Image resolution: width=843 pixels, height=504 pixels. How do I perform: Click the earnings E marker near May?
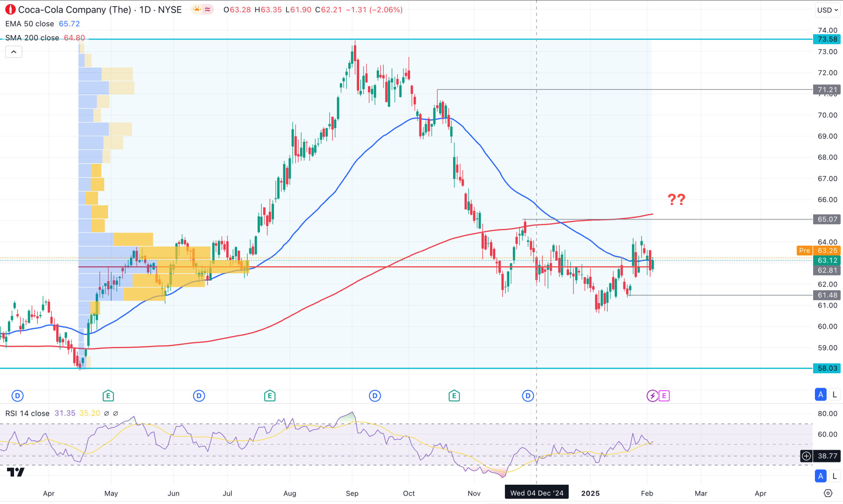(x=108, y=396)
